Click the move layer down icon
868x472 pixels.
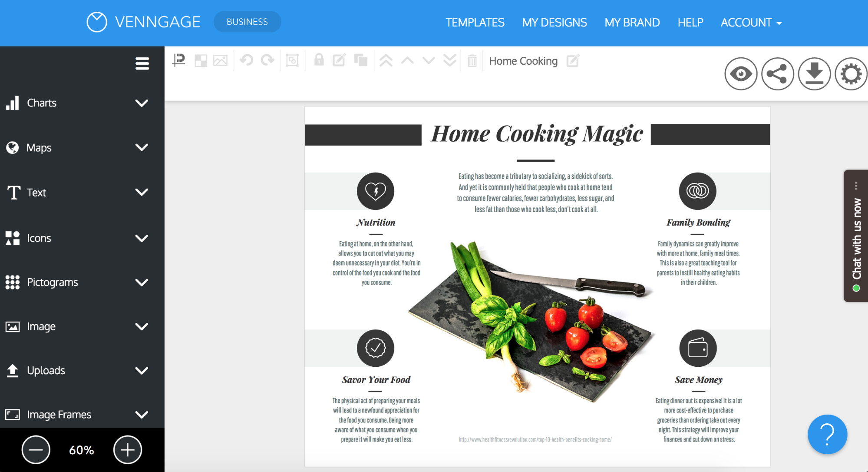(429, 61)
